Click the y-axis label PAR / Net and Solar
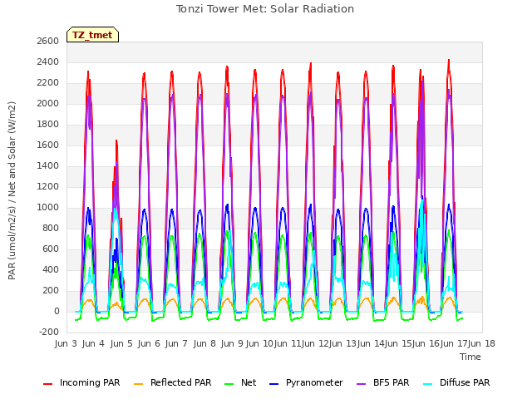 click(x=12, y=190)
